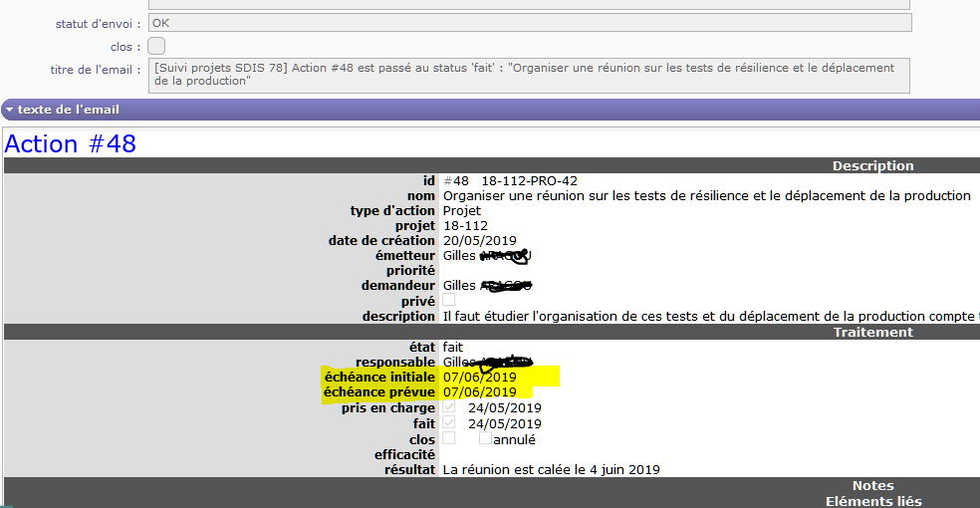Collapse the "texte de l'email" section arrow
980x508 pixels.
(9, 110)
